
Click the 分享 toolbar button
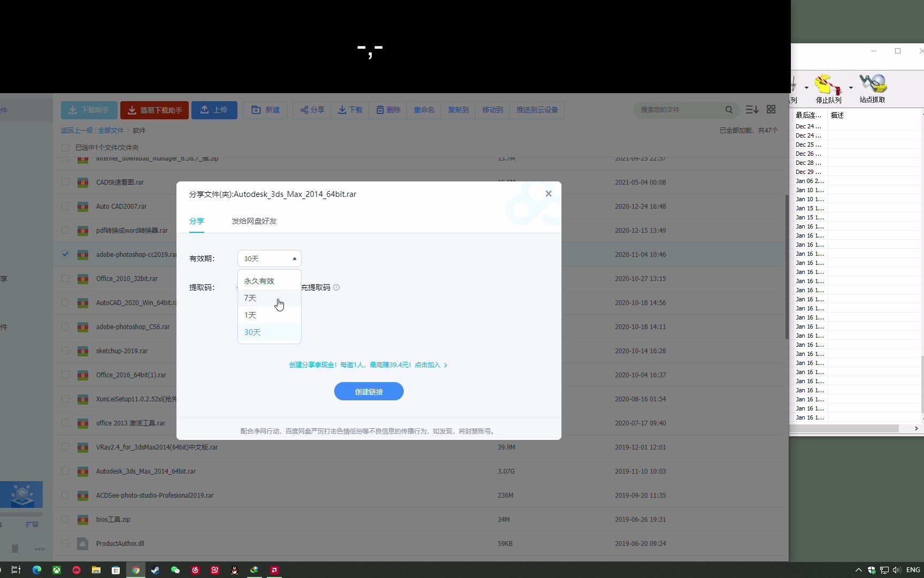[x=312, y=110]
